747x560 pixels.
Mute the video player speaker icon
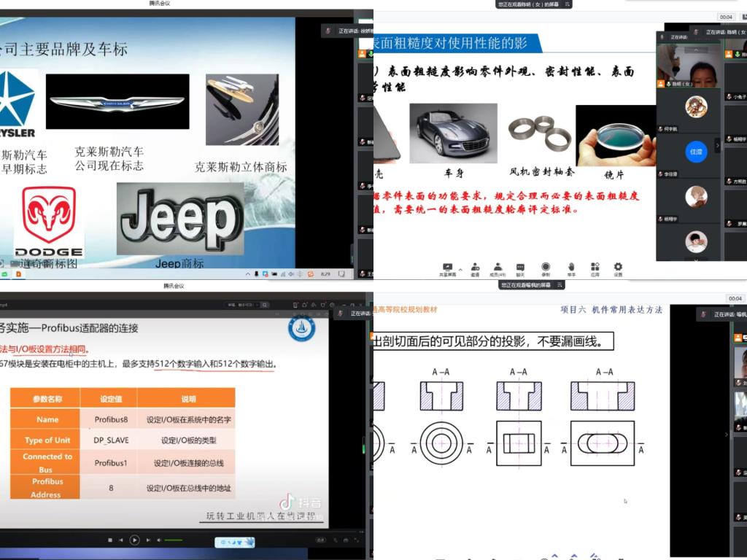point(160,540)
